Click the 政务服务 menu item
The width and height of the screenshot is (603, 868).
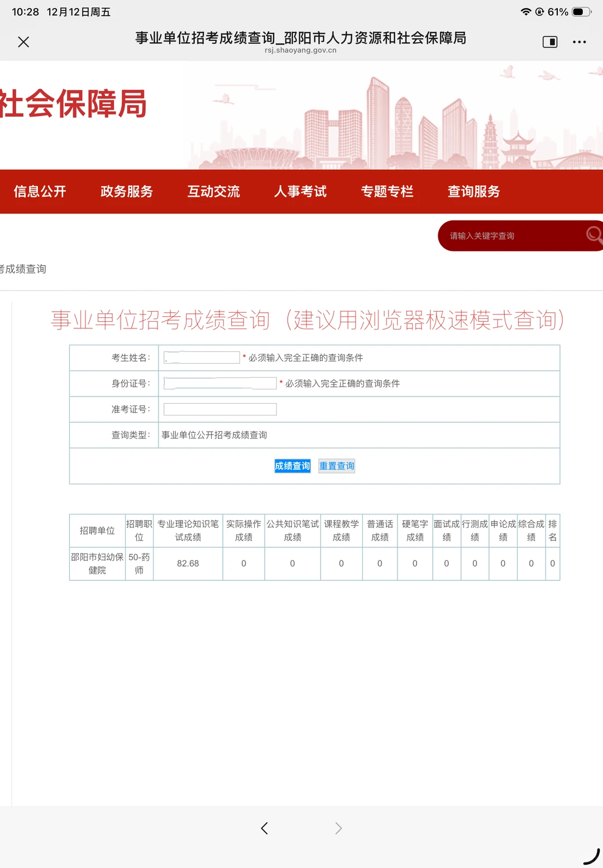(x=126, y=192)
